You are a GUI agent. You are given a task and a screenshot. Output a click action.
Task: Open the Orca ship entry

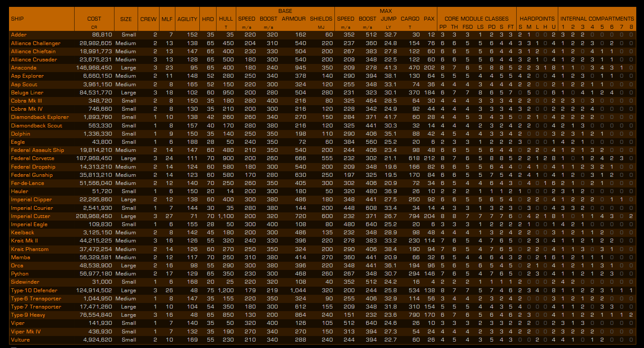pyautogui.click(x=17, y=266)
